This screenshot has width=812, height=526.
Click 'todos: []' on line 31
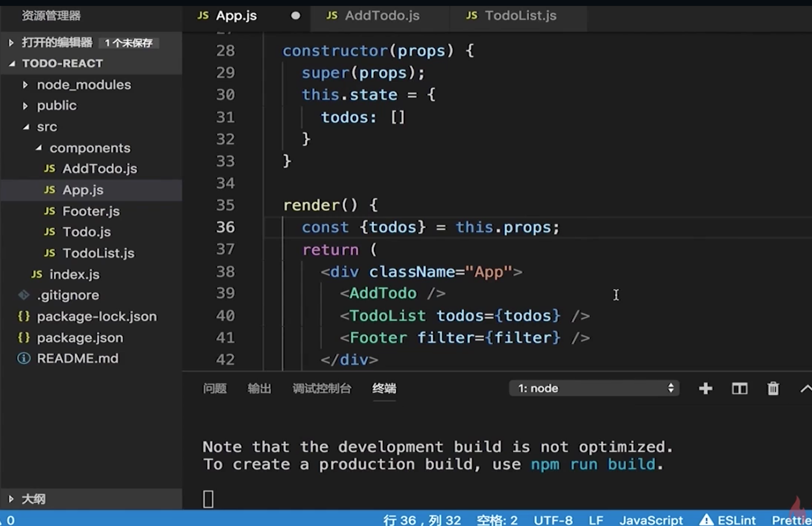click(x=363, y=118)
